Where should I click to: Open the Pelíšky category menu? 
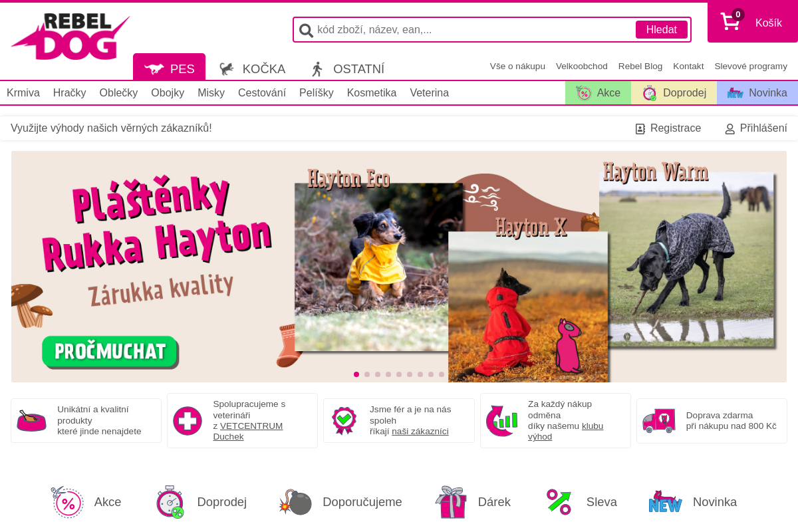click(x=317, y=92)
